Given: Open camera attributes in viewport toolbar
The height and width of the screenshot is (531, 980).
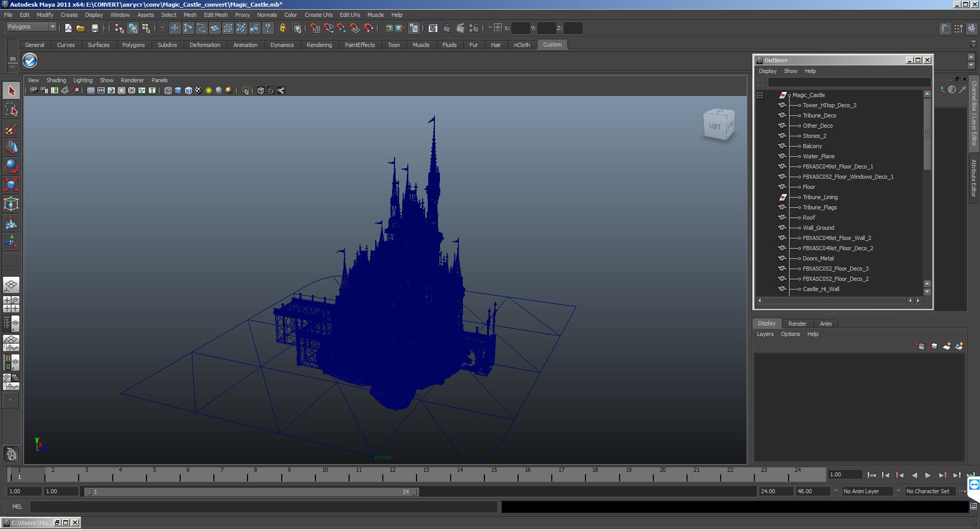Looking at the screenshot, I should point(44,90).
